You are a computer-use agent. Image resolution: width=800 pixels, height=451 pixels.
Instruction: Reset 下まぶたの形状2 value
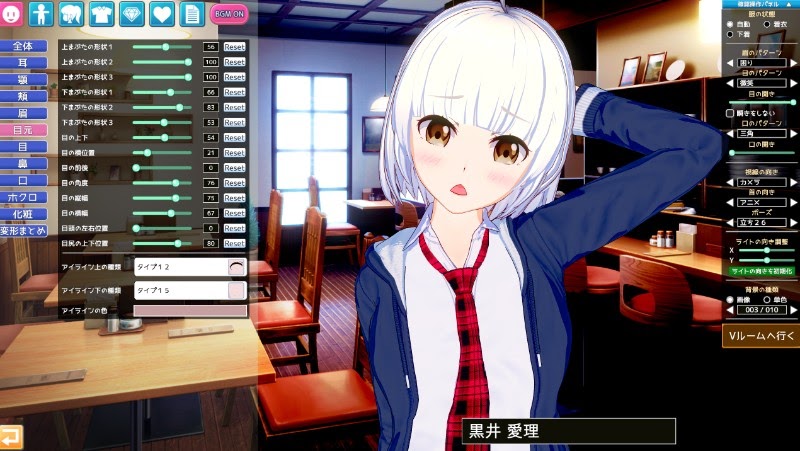click(x=235, y=108)
